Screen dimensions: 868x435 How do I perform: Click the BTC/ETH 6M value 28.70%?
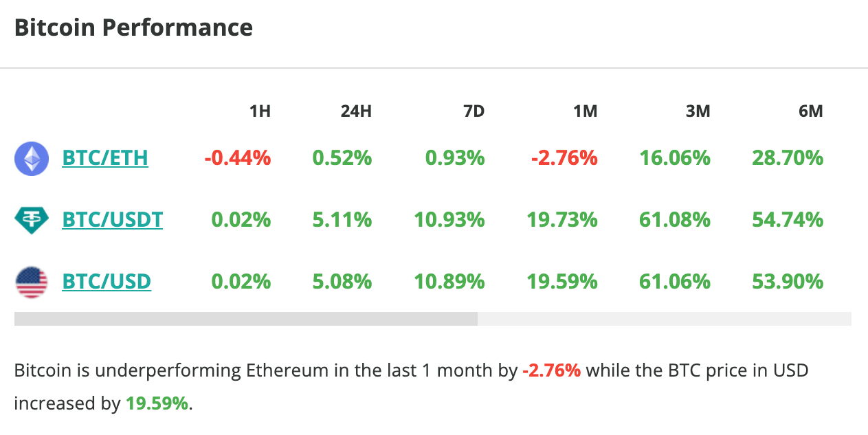coord(788,159)
